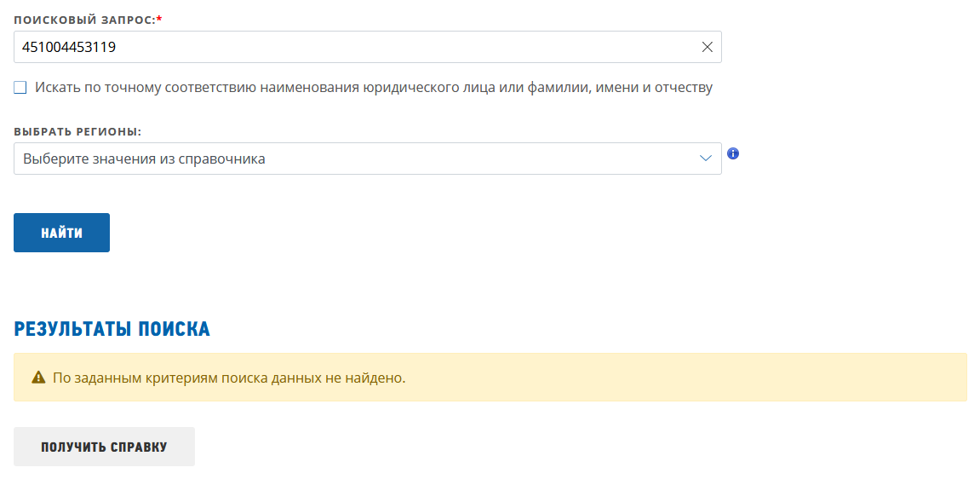Click the word 'СПРАВКУ' on the grey button
The height and width of the screenshot is (479, 980).
[x=139, y=447]
